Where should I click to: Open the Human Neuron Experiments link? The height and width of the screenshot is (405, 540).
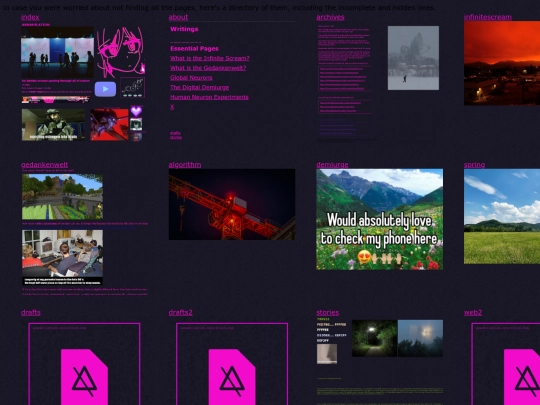(x=209, y=97)
